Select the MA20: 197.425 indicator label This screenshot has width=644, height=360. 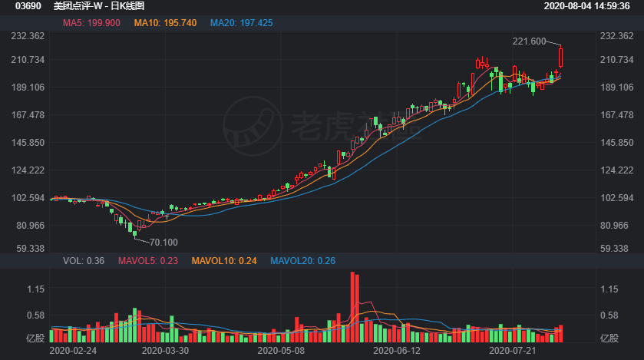(x=242, y=23)
